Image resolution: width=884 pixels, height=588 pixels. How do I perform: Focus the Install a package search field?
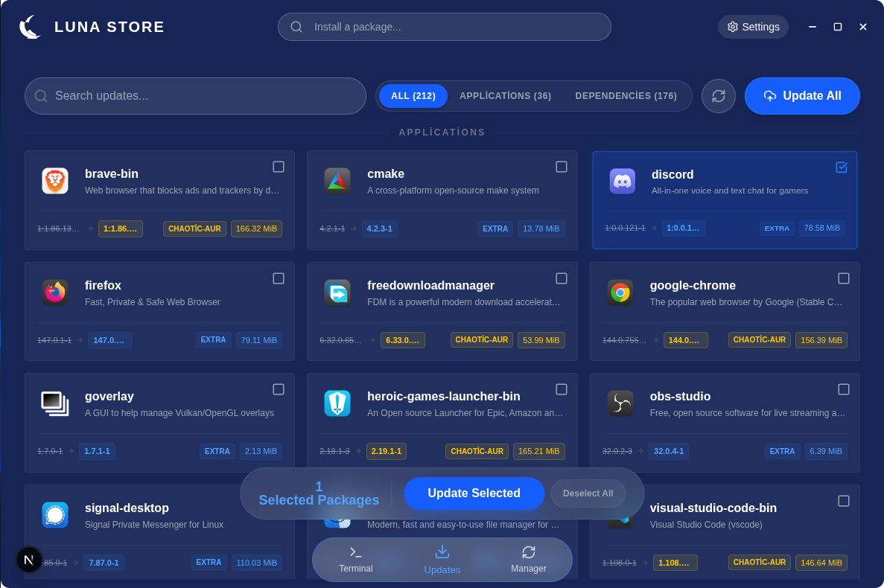coord(445,27)
